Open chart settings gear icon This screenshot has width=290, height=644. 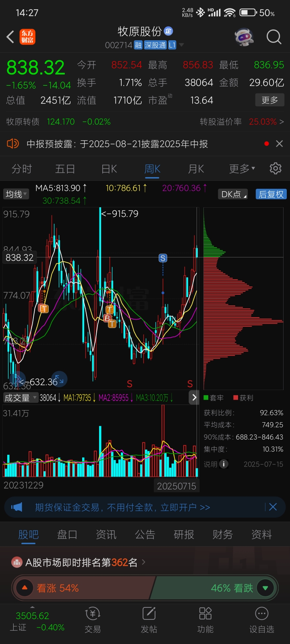point(275,168)
